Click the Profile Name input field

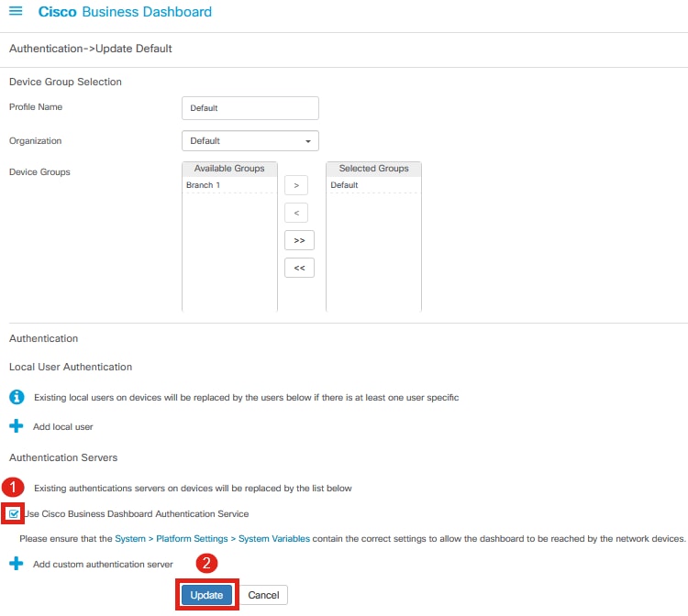pos(250,108)
